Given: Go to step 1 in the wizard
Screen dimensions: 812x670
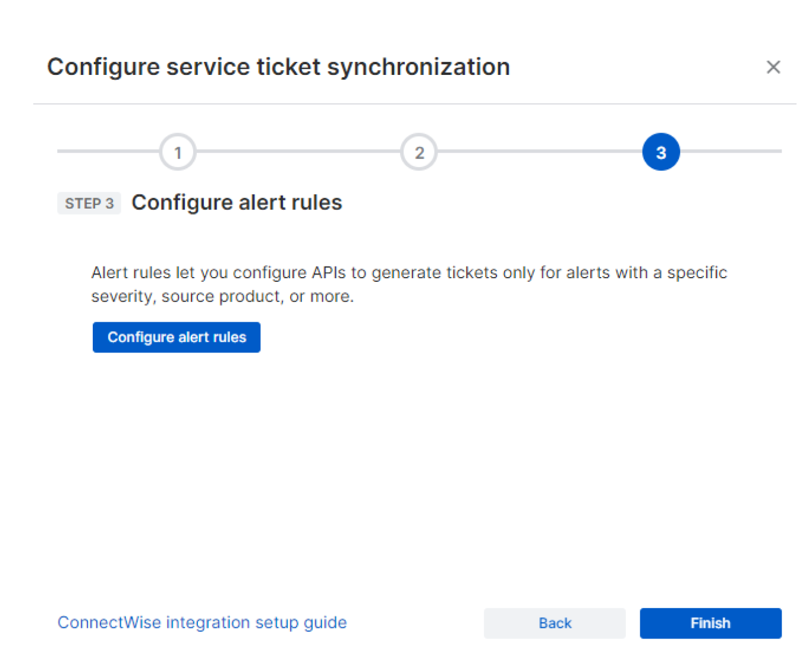Looking at the screenshot, I should click(178, 152).
